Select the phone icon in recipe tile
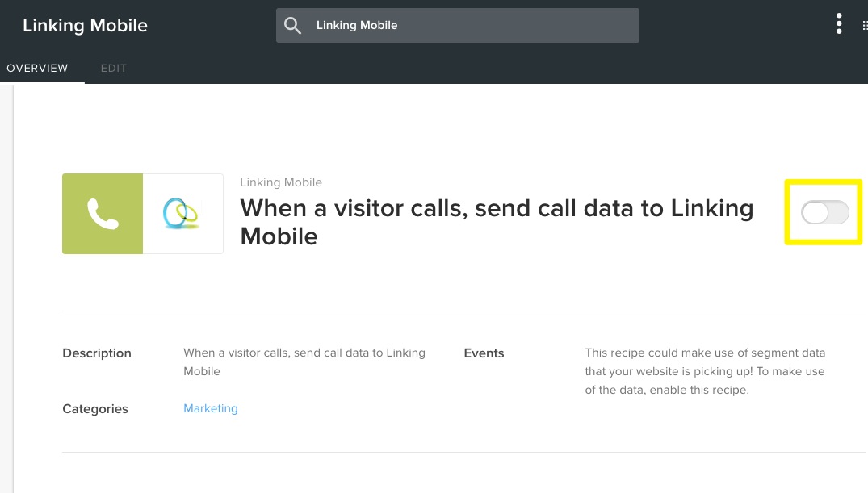This screenshot has width=868, height=493. coord(102,213)
